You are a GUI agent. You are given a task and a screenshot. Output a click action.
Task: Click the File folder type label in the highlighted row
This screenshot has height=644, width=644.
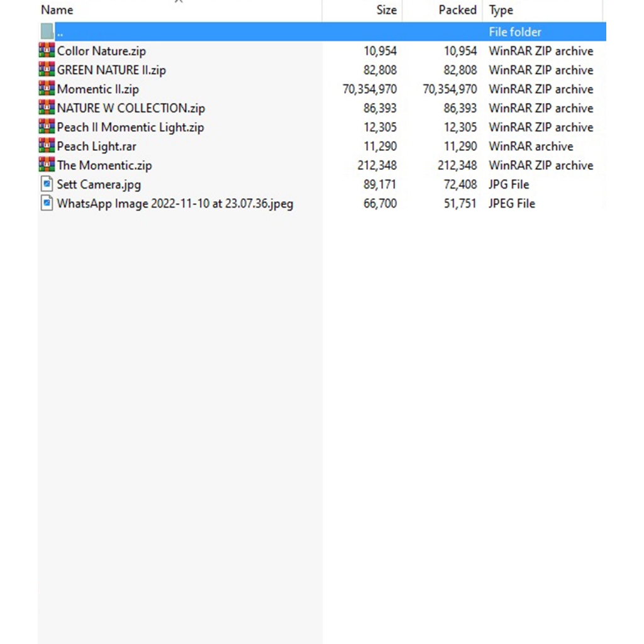(x=515, y=32)
